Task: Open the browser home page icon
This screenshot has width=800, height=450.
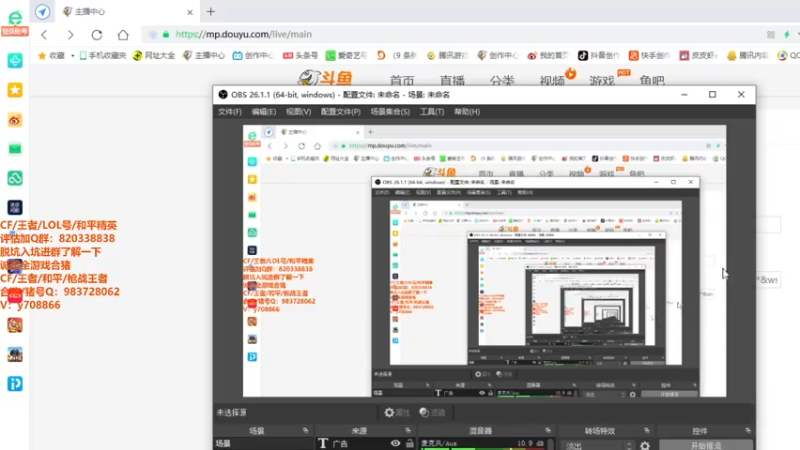Action: point(123,35)
